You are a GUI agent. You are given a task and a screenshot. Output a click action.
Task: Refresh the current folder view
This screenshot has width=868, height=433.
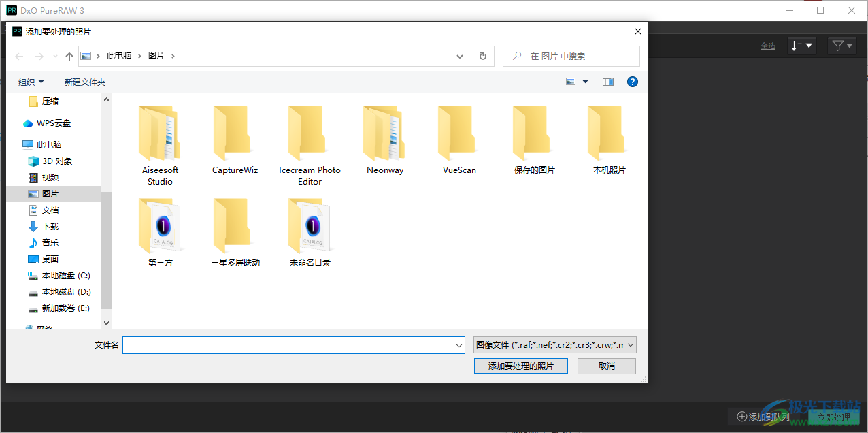tap(483, 56)
